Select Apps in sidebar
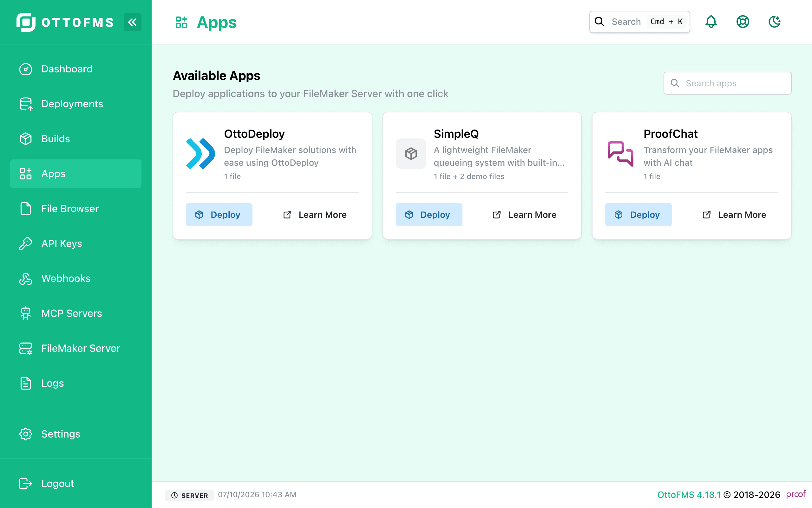 click(76, 174)
